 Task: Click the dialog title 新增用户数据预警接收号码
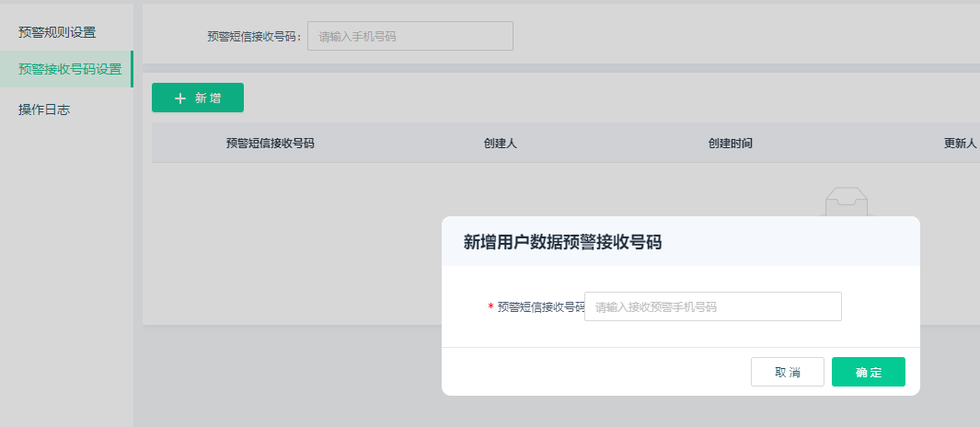point(562,243)
